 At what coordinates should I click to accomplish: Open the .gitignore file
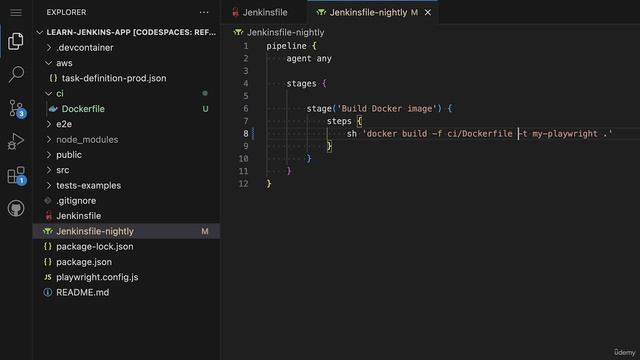[x=76, y=200]
